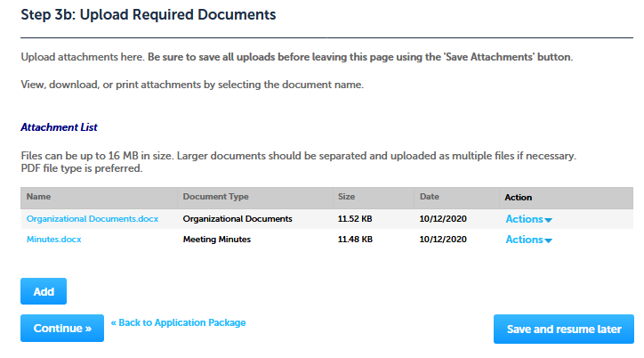Image resolution: width=644 pixels, height=358 pixels.
Task: Select the 11.52 KB size cell
Action: coord(355,219)
